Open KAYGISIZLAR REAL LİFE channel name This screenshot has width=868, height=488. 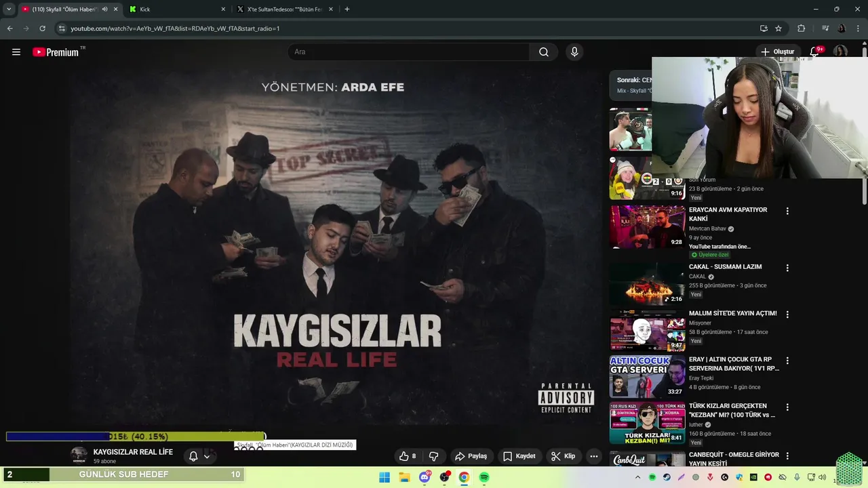click(133, 452)
